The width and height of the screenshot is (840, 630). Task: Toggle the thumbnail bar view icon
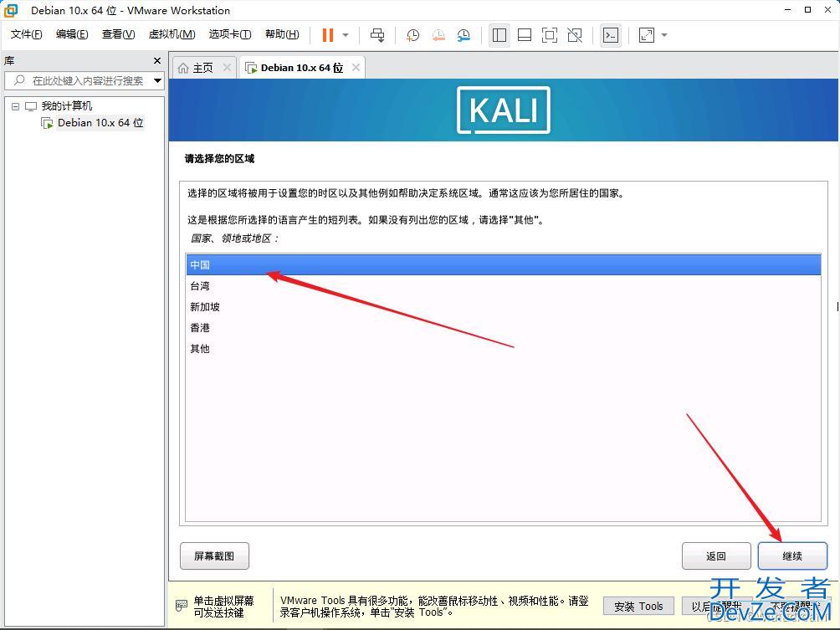525,35
